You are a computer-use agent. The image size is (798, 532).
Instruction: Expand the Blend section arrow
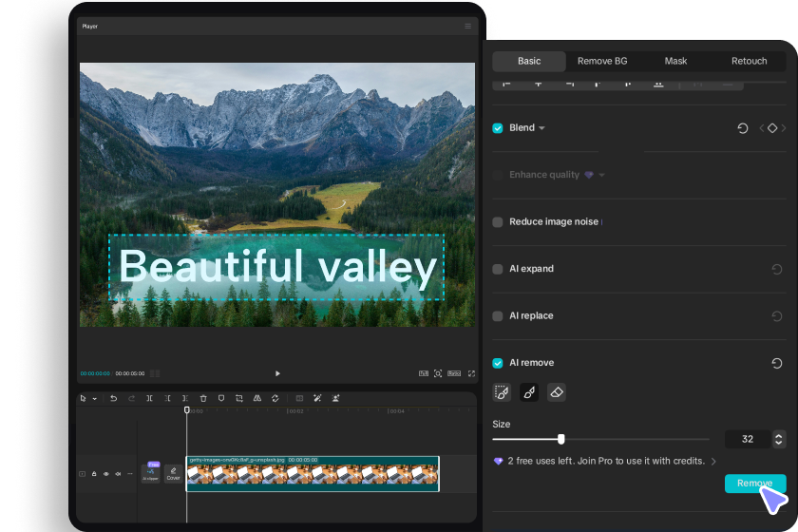541,128
